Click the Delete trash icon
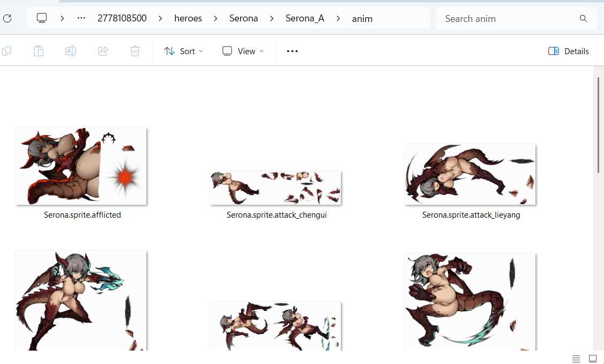The width and height of the screenshot is (604, 364). 135,51
